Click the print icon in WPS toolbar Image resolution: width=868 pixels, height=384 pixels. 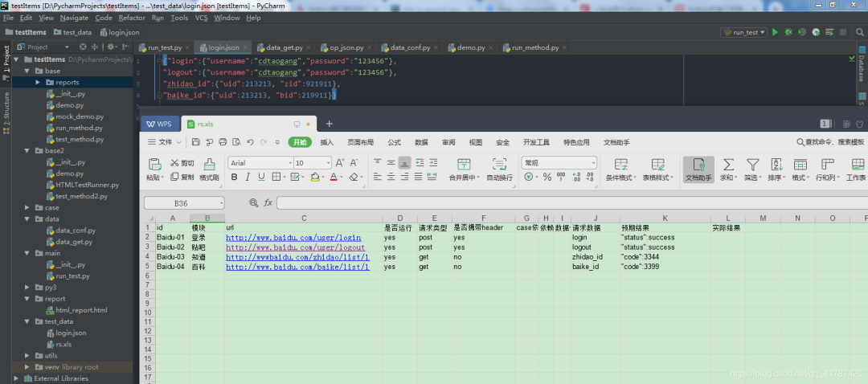[223, 142]
